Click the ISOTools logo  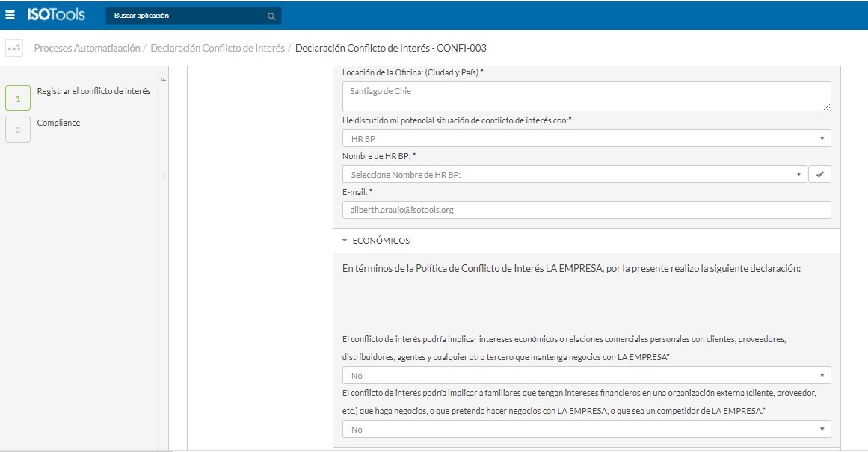tap(56, 15)
